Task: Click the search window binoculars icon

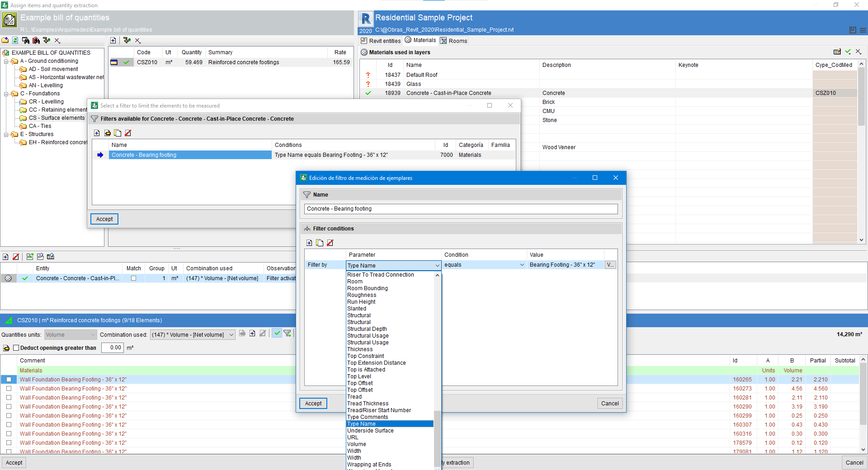Action: (26, 40)
